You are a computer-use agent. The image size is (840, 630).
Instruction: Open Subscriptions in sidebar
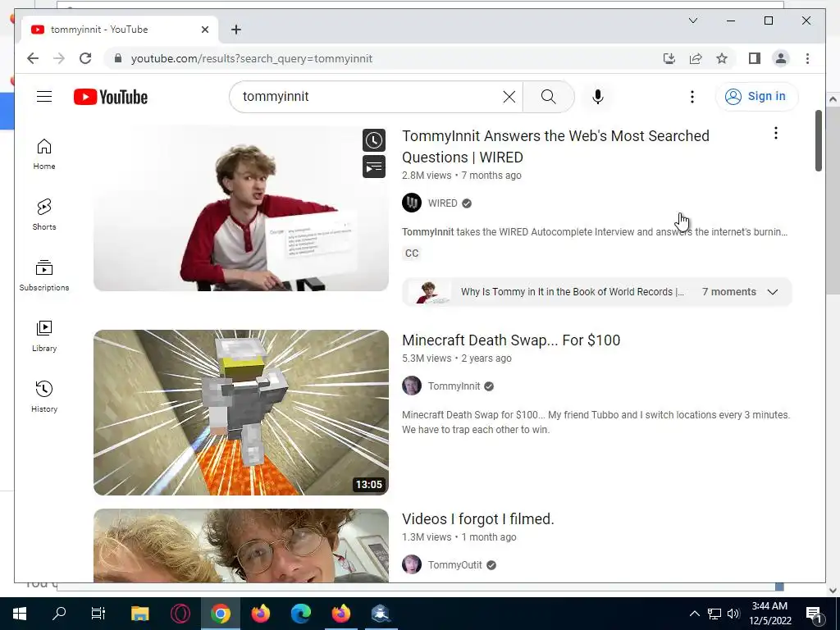point(44,276)
